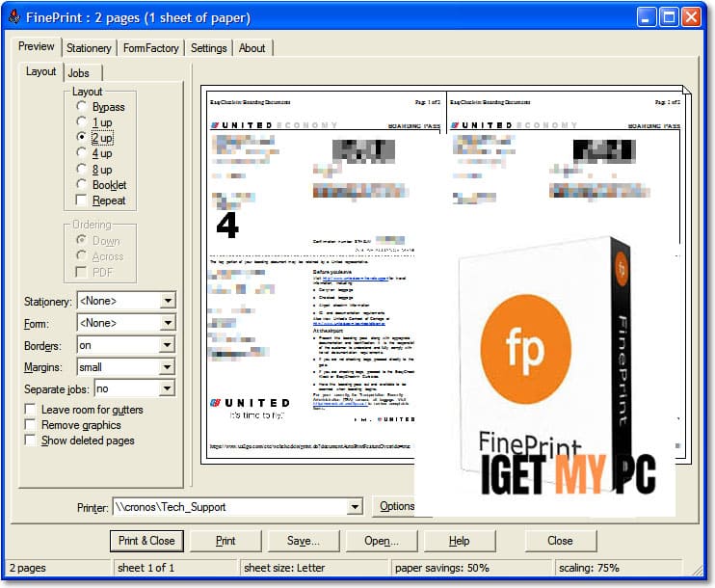715x588 pixels.
Task: Switch to the Preview tab
Action: (36, 46)
